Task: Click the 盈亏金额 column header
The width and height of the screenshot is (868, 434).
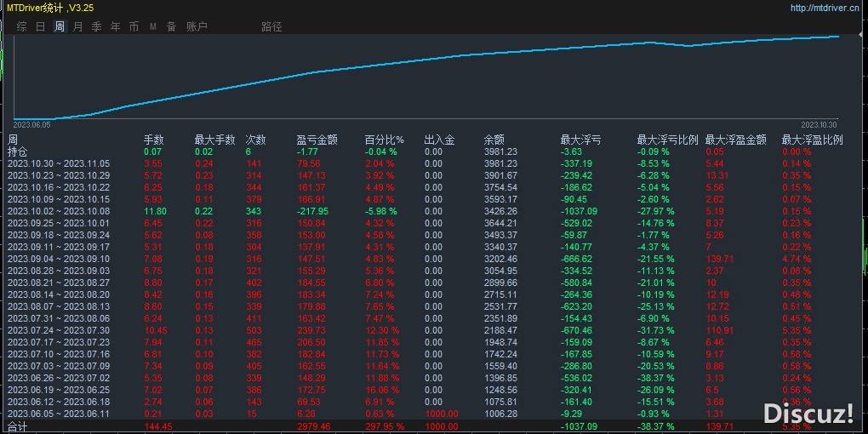Action: pos(317,140)
